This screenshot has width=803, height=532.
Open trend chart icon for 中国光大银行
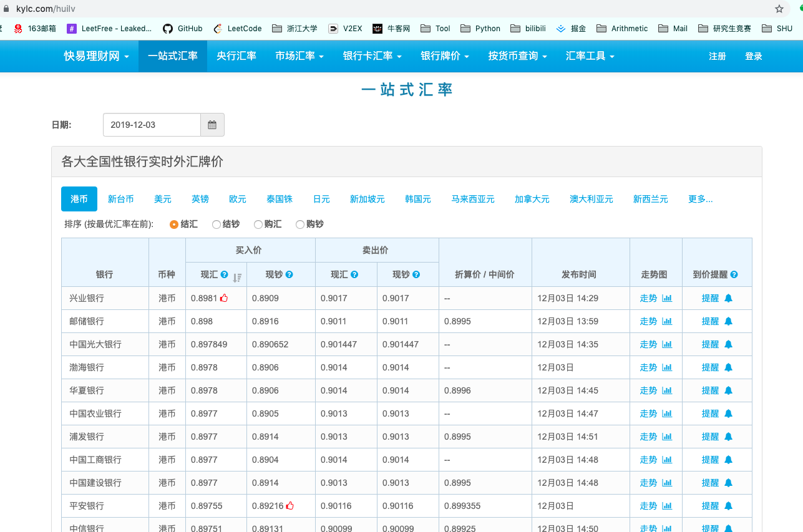[x=667, y=344]
